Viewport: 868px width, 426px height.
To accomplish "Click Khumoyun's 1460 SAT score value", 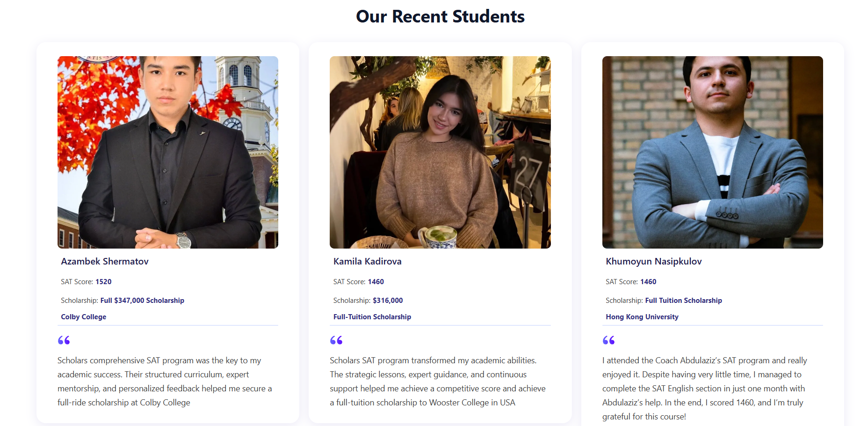I will [x=648, y=282].
